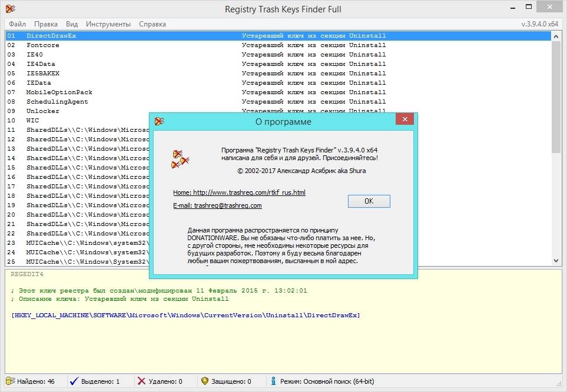Select row 10 WIC
The height and width of the screenshot is (392, 567).
pyautogui.click(x=77, y=121)
